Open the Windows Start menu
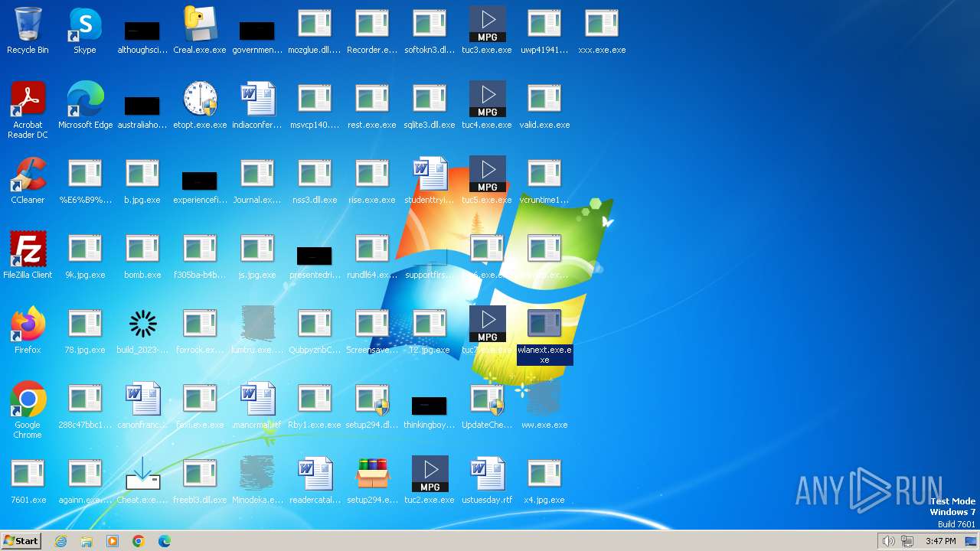980x551 pixels. coord(21,541)
